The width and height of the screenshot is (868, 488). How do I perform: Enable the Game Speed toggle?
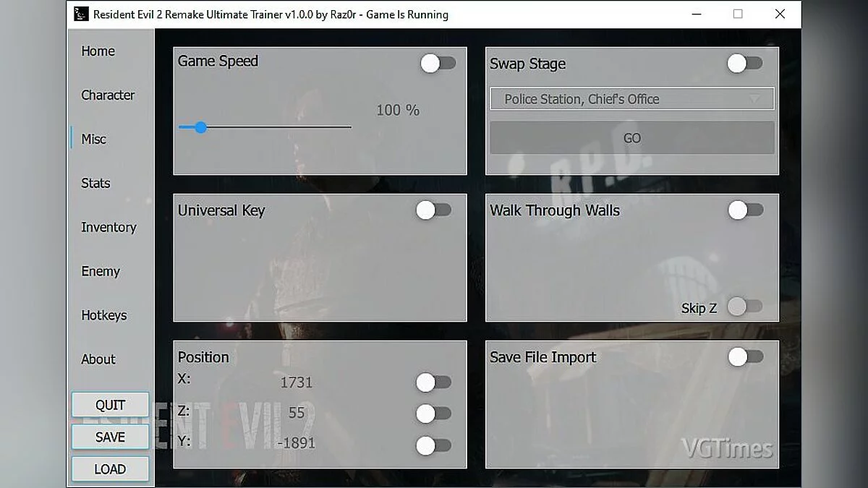coord(438,64)
